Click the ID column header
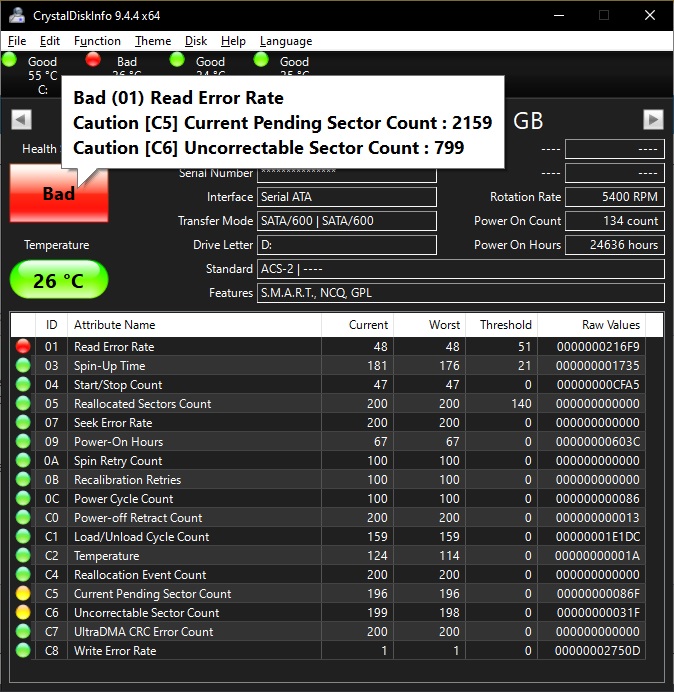The width and height of the screenshot is (674, 692). (x=51, y=325)
